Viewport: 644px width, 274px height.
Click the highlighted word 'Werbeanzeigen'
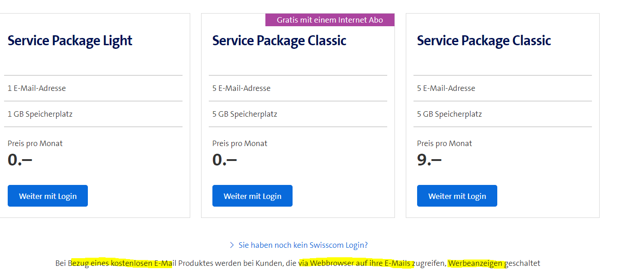pos(475,264)
